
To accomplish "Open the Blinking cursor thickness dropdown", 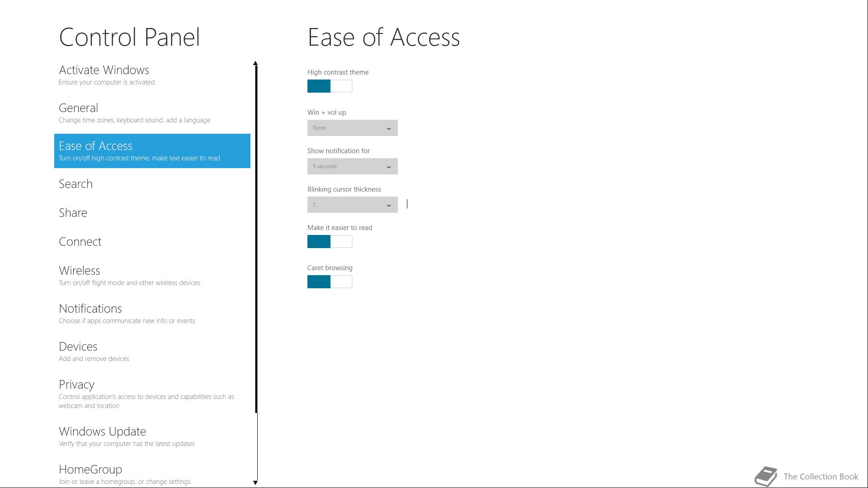I will [352, 205].
